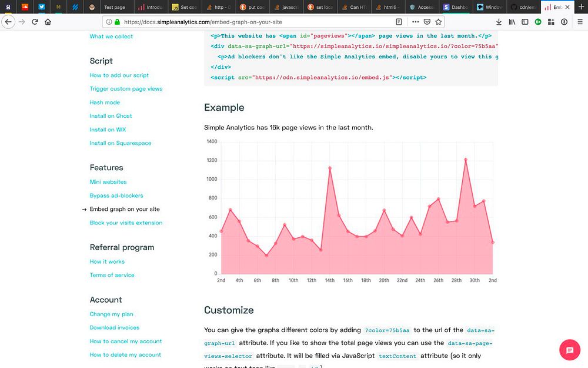Click the Customize heading
Image resolution: width=588 pixels, height=368 pixels.
point(229,310)
